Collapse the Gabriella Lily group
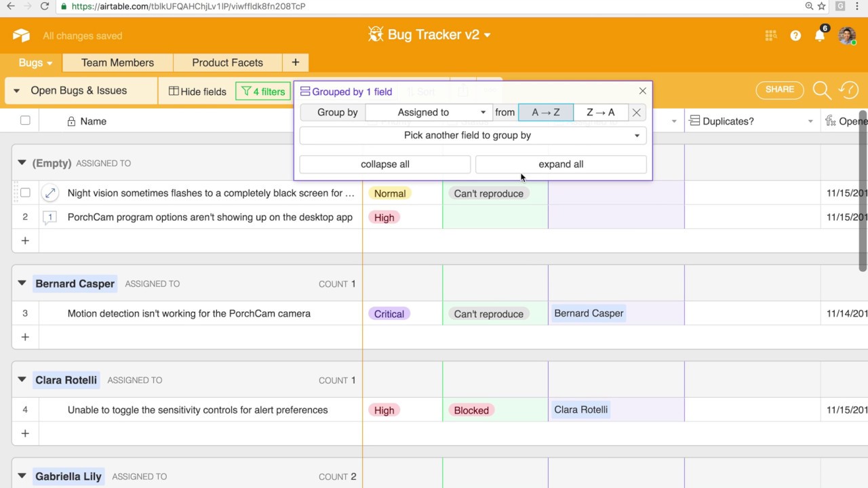 pos(22,476)
